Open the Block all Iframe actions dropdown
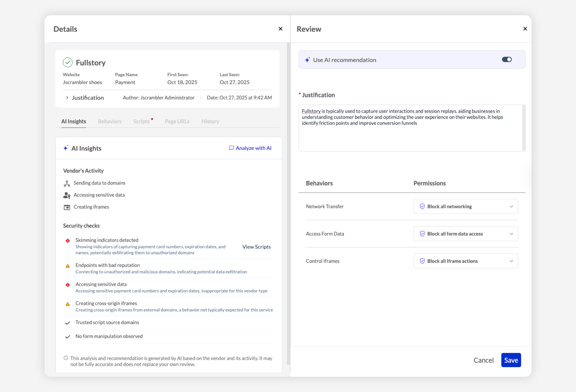576x392 pixels. (511, 261)
